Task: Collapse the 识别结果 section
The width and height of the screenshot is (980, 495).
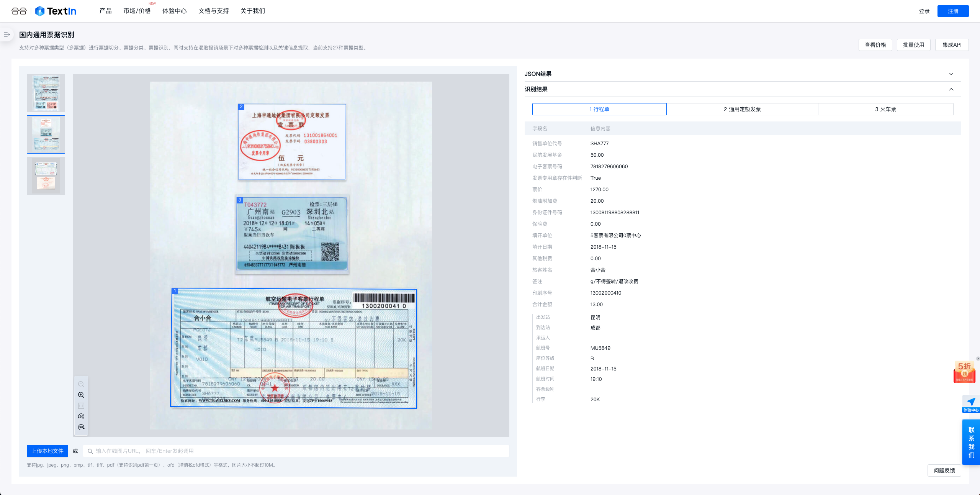Action: point(951,89)
